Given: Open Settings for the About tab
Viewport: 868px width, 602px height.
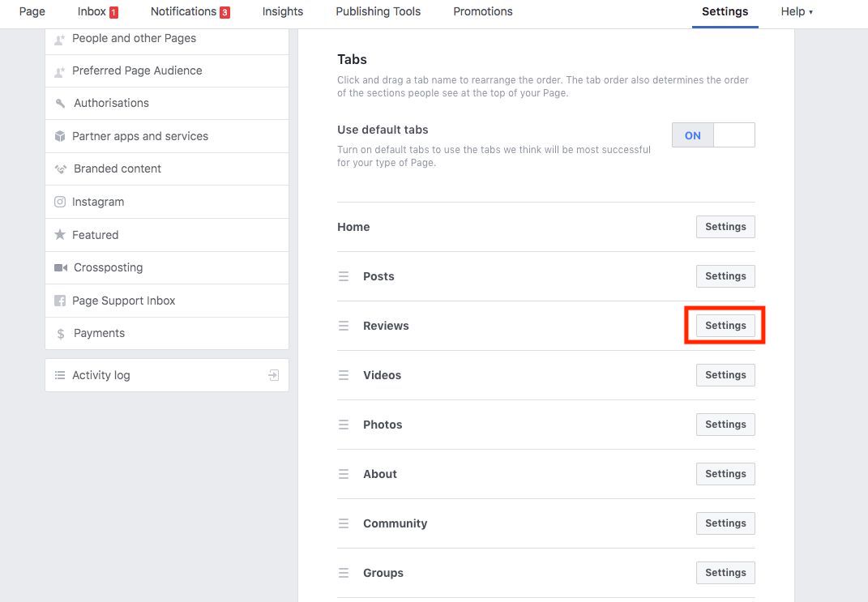Looking at the screenshot, I should click(725, 474).
